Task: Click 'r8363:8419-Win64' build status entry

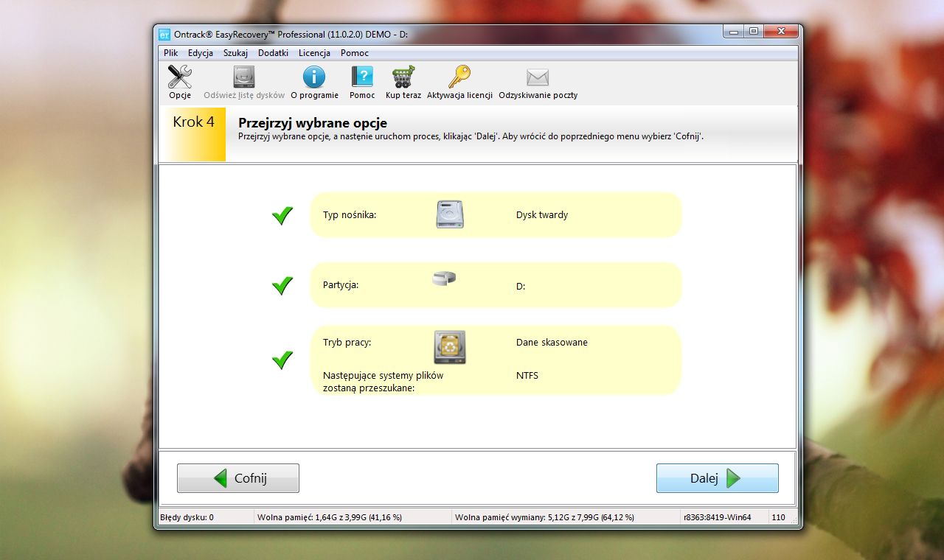Action: pos(718,517)
